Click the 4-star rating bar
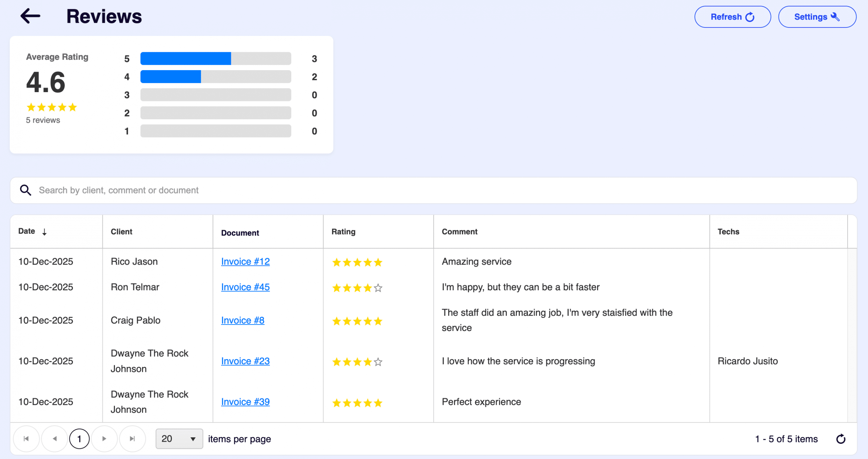This screenshot has height=459, width=868. coord(216,77)
